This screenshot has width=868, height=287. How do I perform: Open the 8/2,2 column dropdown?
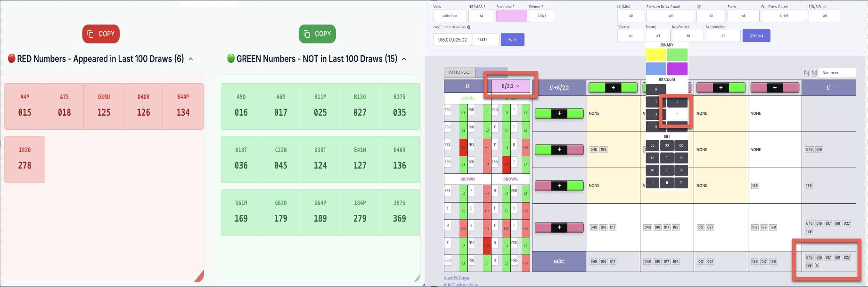(510, 86)
